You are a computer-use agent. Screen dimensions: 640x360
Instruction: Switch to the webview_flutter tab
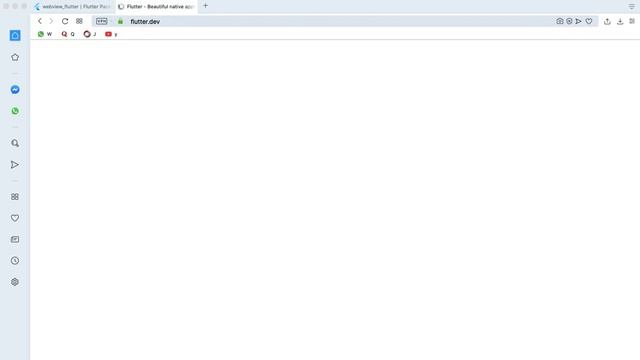pyautogui.click(x=73, y=7)
